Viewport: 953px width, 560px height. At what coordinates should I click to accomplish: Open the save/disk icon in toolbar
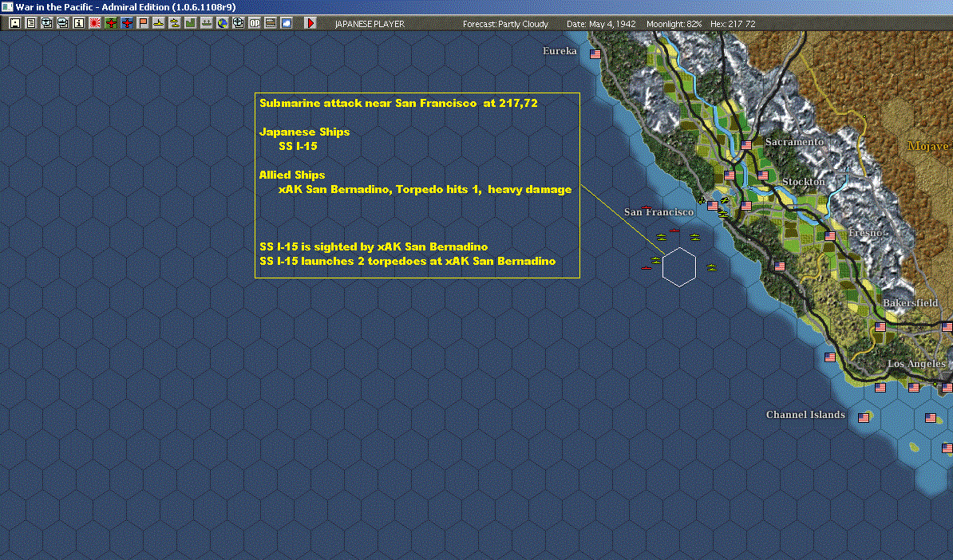15,23
